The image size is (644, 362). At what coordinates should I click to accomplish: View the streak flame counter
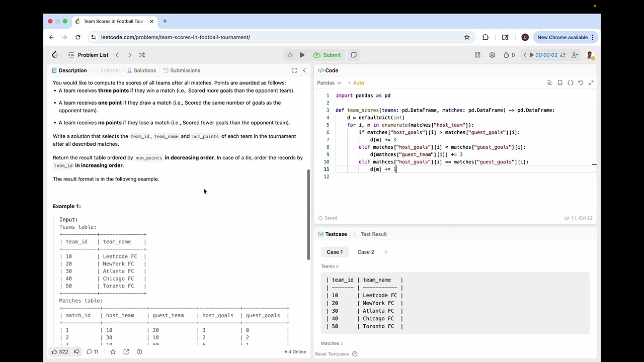tap(509, 55)
